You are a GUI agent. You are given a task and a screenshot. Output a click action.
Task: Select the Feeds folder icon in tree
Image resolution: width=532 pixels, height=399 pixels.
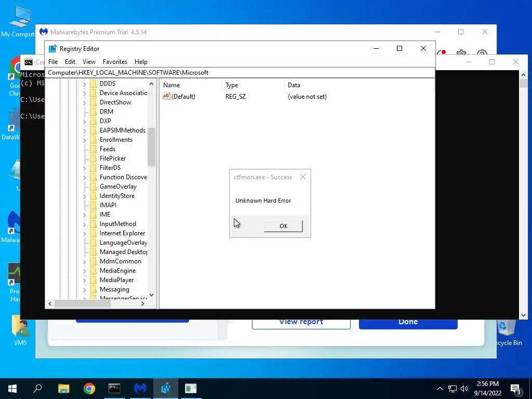click(94, 149)
